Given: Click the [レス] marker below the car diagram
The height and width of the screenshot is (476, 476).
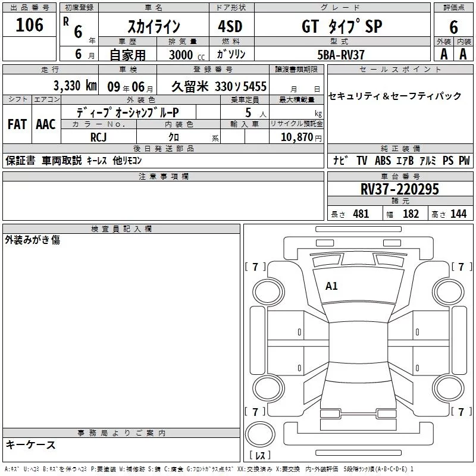Looking at the screenshot, I should coord(259,455).
